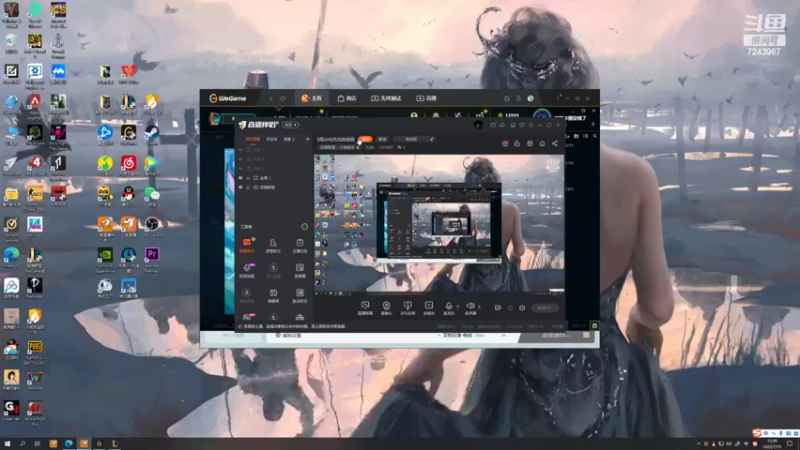
Task: Toggle the speaker in bottom bar
Action: pyautogui.click(x=470, y=308)
